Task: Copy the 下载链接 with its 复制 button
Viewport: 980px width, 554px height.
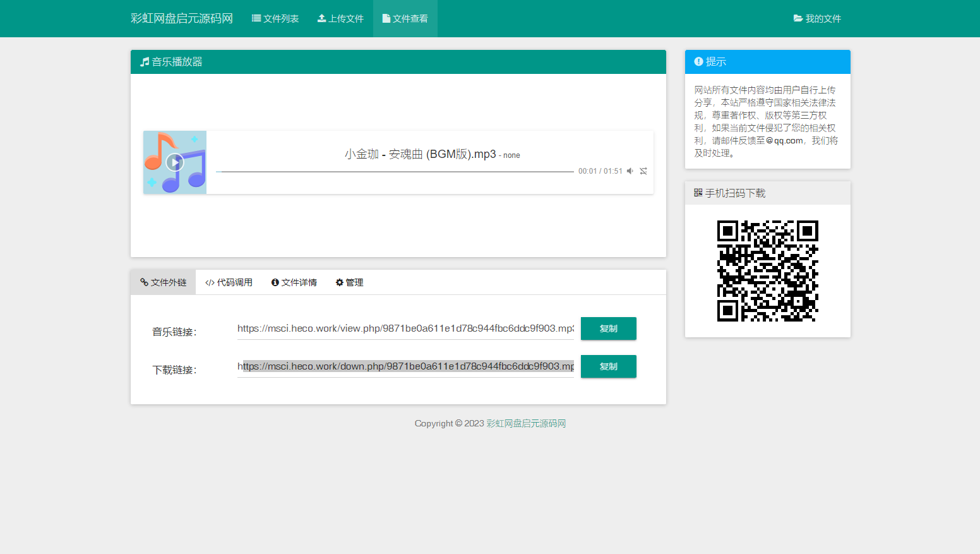Action: [608, 366]
